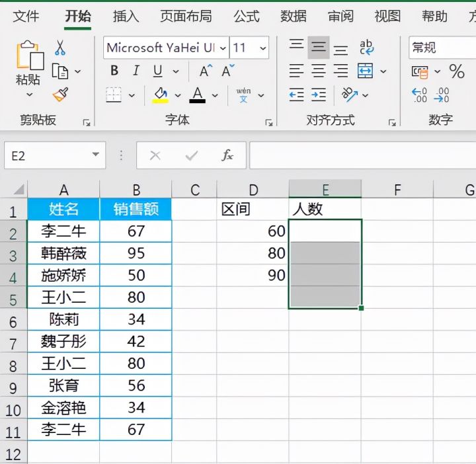This screenshot has width=476, height=464.
Task: Set top vertical alignment
Action: pyautogui.click(x=296, y=44)
